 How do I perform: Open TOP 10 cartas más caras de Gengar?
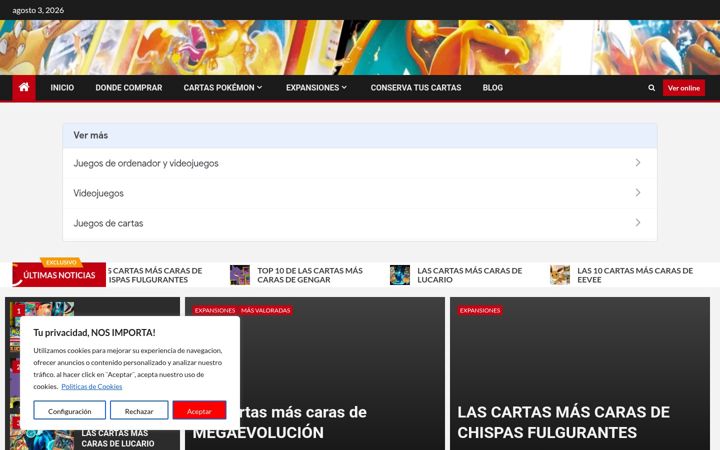point(309,275)
